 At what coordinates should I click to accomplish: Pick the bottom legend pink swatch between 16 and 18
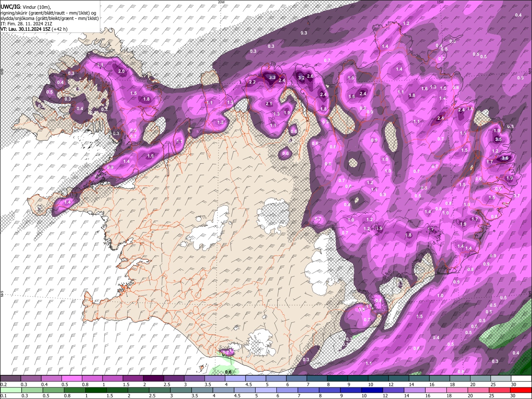click(436, 390)
